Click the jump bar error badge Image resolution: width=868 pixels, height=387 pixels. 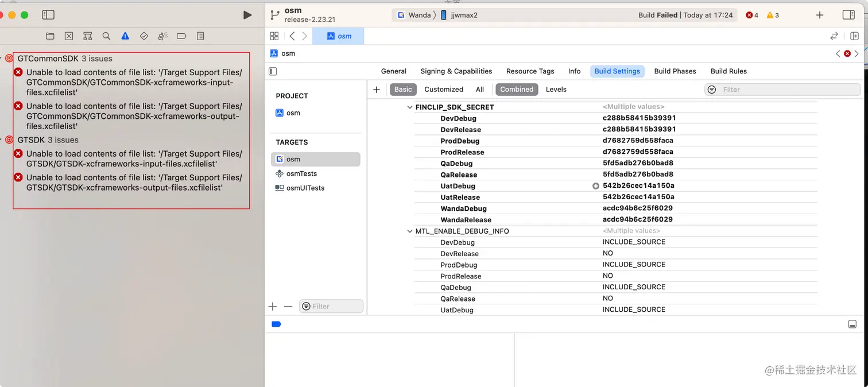pyautogui.click(x=847, y=53)
